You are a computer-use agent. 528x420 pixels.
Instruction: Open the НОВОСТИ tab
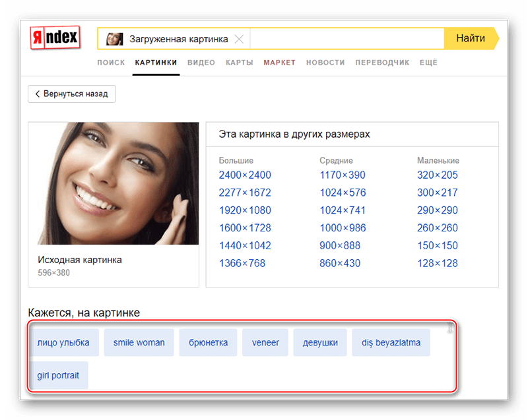[325, 63]
